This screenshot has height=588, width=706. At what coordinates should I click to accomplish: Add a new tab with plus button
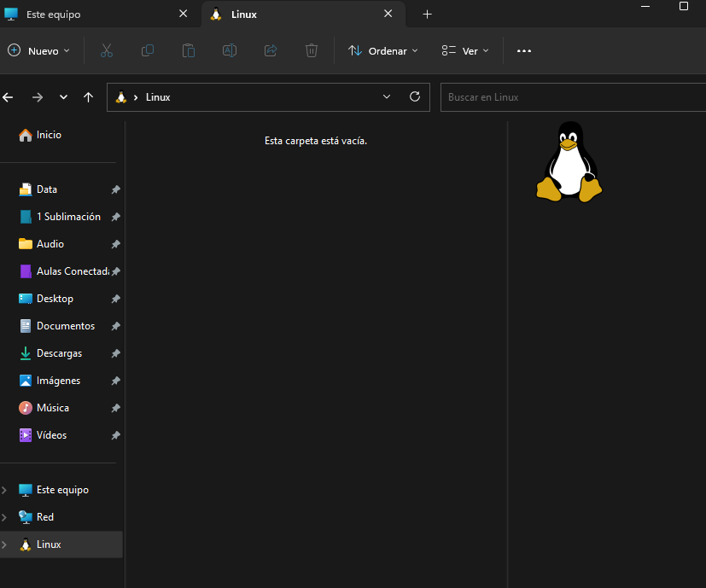click(x=428, y=15)
